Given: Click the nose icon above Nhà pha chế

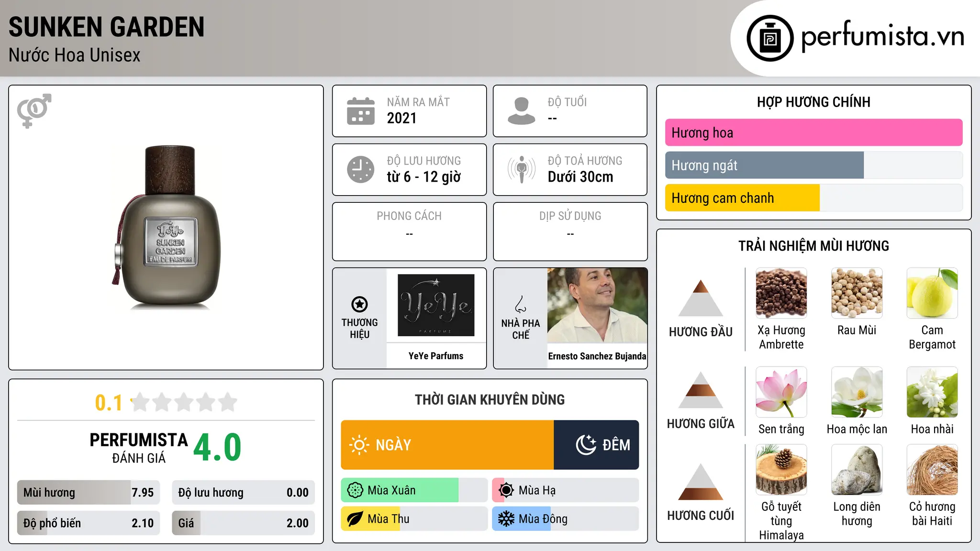Looking at the screenshot, I should [521, 304].
